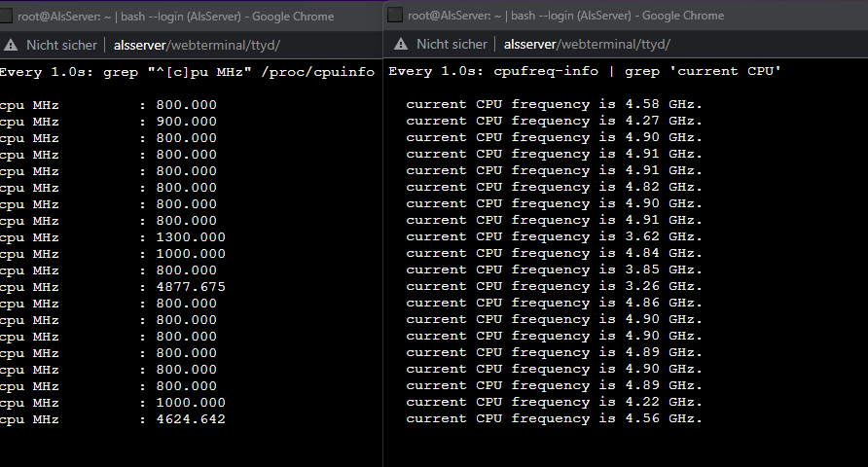The width and height of the screenshot is (868, 467).
Task: Click the line 'frequency is 3.26 GHz.'
Action: tap(554, 287)
